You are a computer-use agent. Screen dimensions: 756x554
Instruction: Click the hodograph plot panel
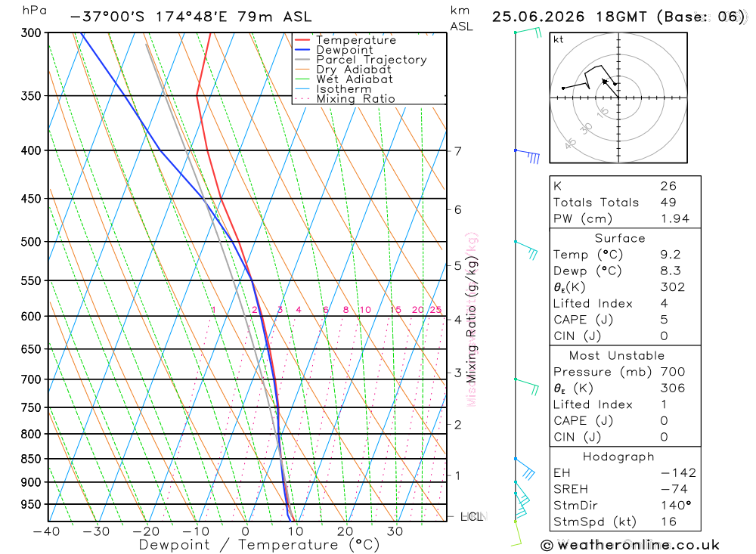pyautogui.click(x=618, y=98)
